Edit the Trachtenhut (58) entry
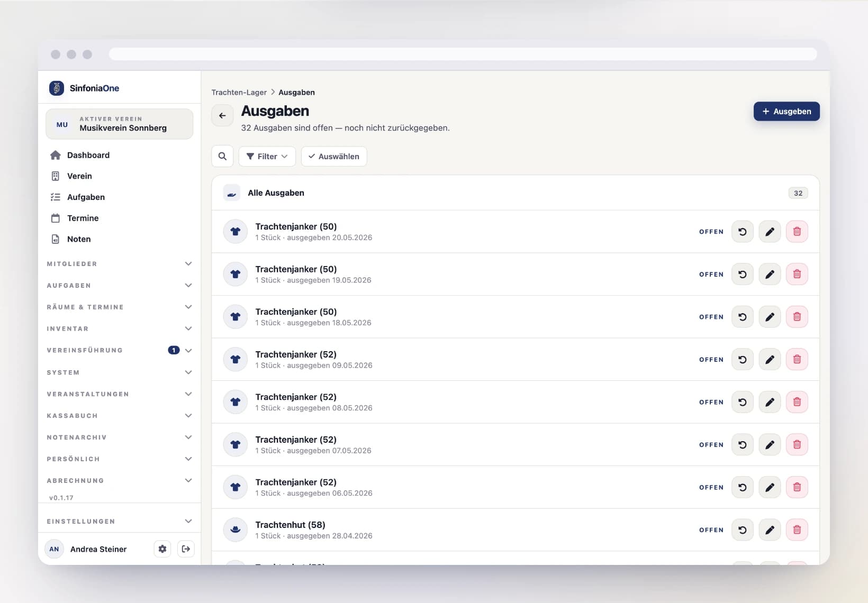The image size is (868, 603). click(770, 530)
